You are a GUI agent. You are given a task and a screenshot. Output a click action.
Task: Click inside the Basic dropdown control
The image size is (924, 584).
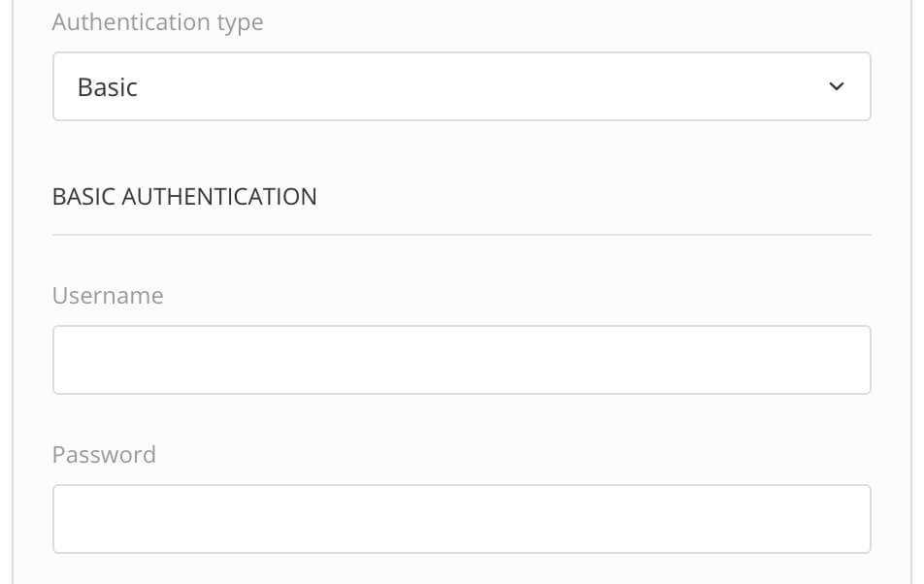click(388, 86)
